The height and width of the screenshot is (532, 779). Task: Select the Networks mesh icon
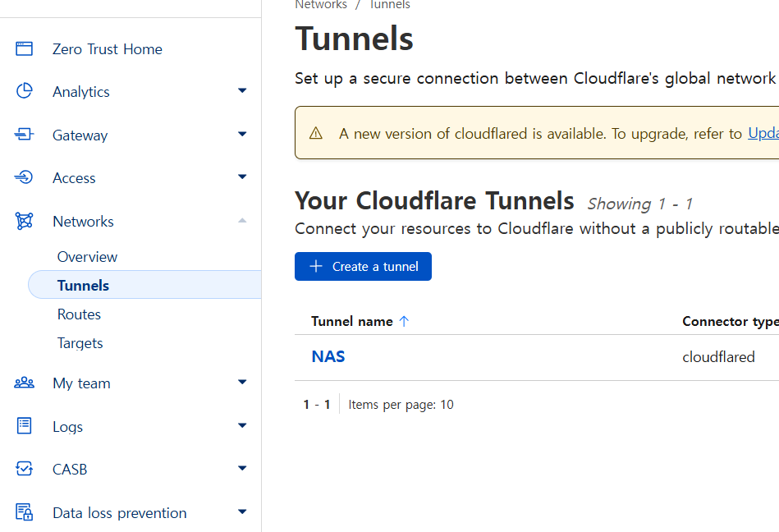24,221
